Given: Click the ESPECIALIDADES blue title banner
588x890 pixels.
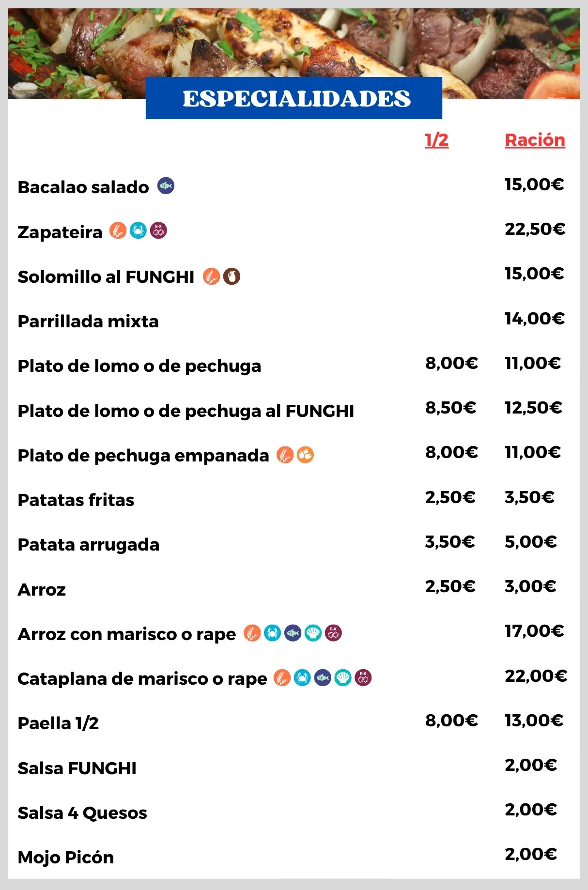Looking at the screenshot, I should coord(294,98).
